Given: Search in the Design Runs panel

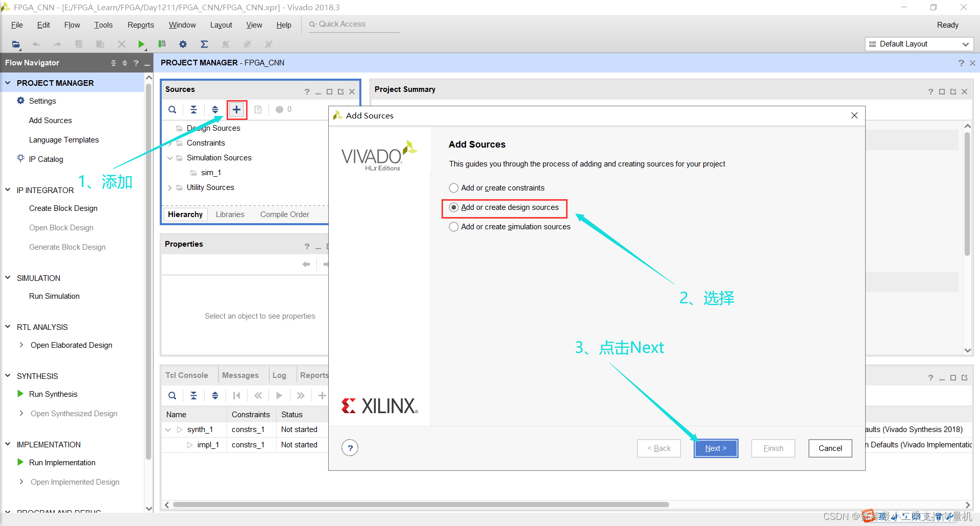Looking at the screenshot, I should [x=173, y=395].
